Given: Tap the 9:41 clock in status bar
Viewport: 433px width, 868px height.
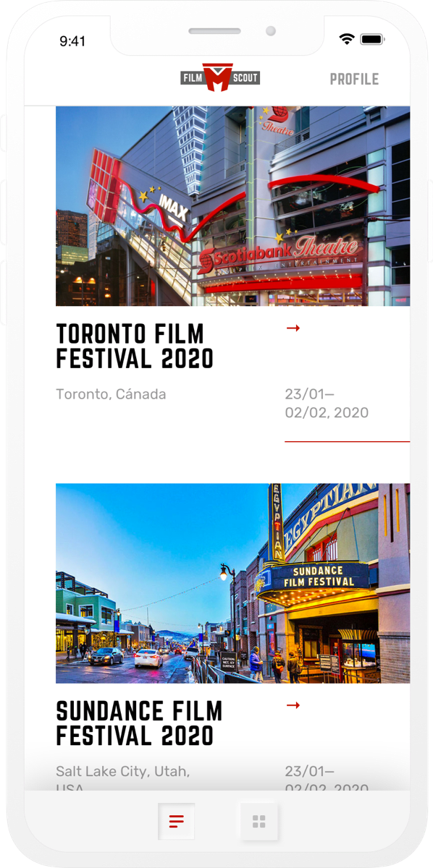Looking at the screenshot, I should point(72,41).
